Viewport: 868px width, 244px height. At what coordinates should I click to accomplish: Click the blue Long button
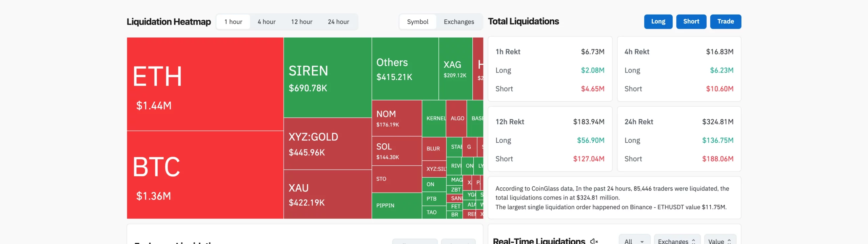[x=658, y=21]
